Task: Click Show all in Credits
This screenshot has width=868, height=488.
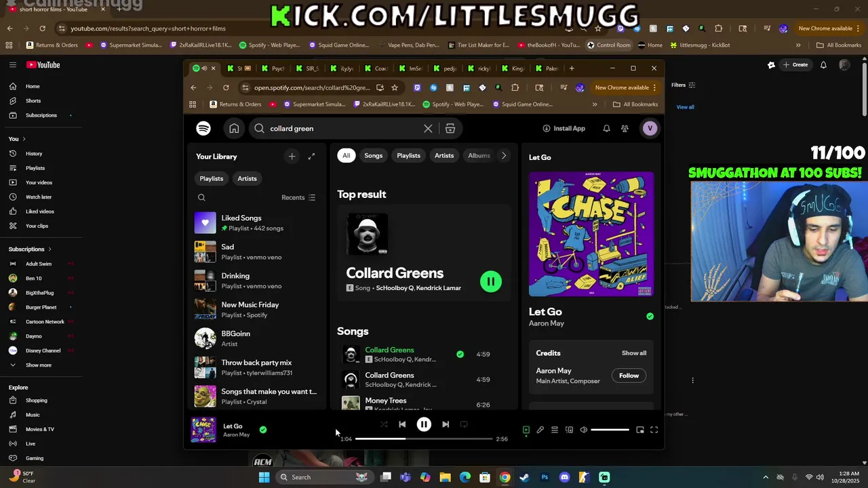Action: (634, 353)
